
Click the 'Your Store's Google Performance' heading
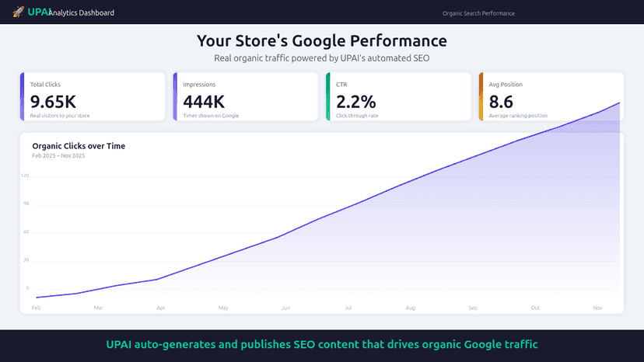(321, 40)
